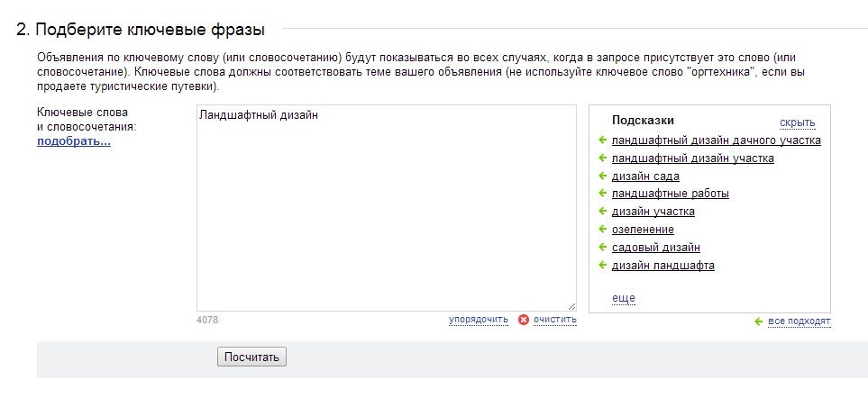Select 'озеленение' suggestion link
This screenshot has height=398, width=868.
pyautogui.click(x=643, y=230)
